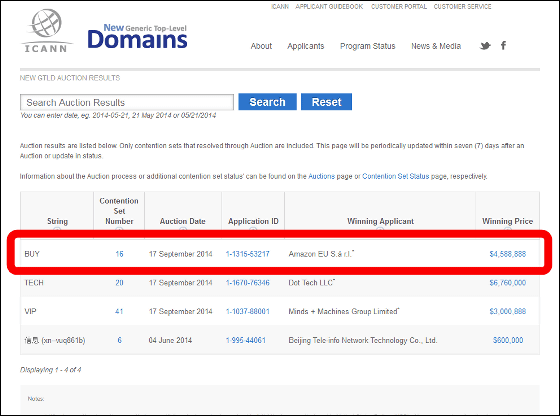The height and width of the screenshot is (416, 560).
Task: Open the Applicants menu
Action: pyautogui.click(x=306, y=46)
